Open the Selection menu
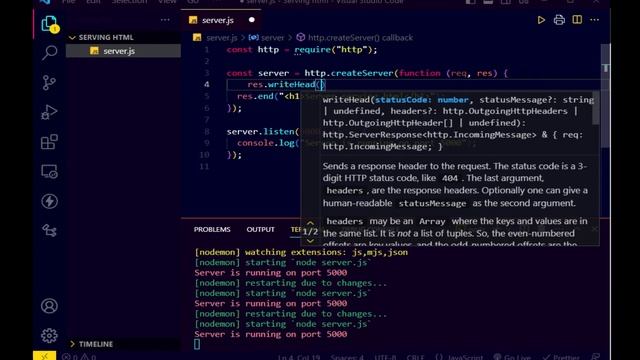This screenshot has height=360, width=640. (129, 2)
